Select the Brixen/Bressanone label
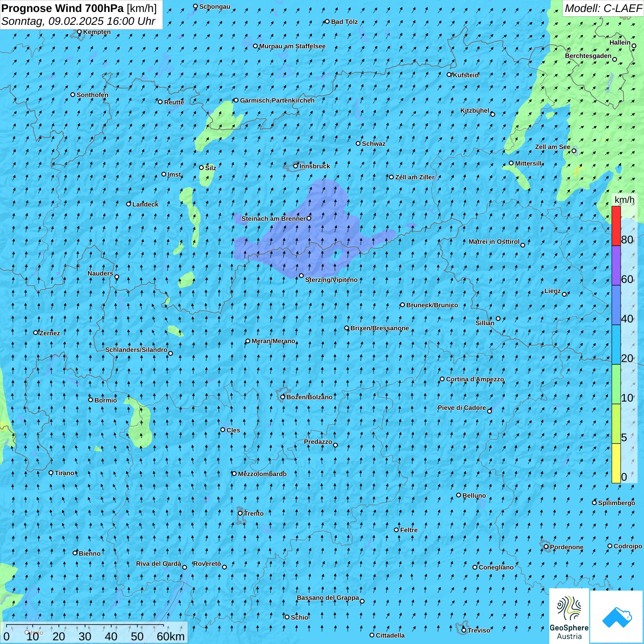The image size is (644, 644). tap(379, 328)
